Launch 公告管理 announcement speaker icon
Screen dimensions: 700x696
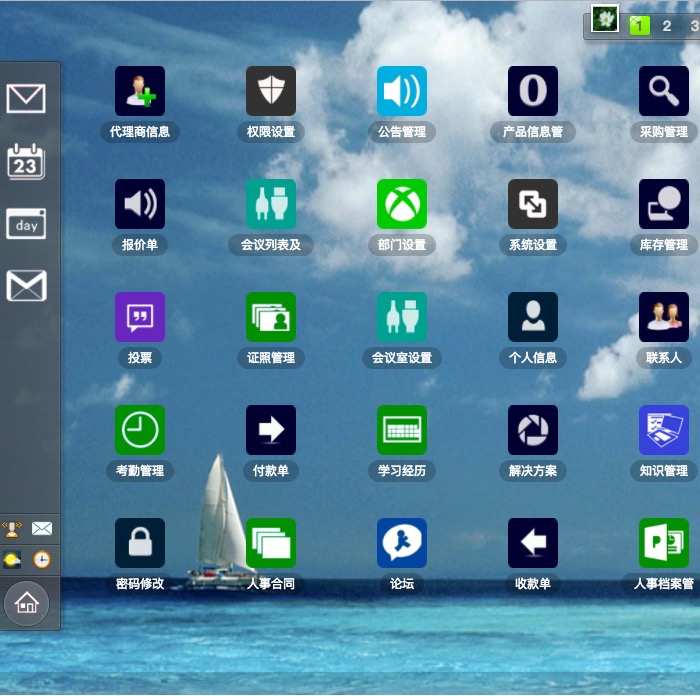(402, 91)
